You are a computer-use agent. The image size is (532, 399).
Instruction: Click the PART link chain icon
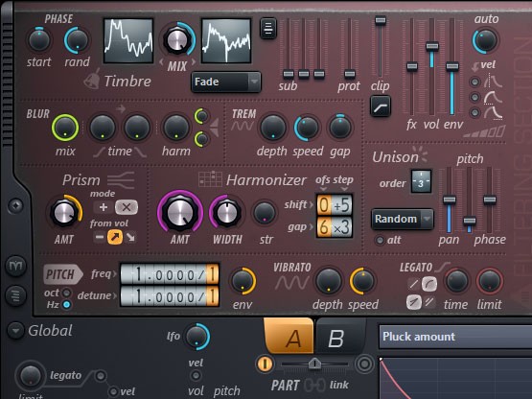point(314,385)
